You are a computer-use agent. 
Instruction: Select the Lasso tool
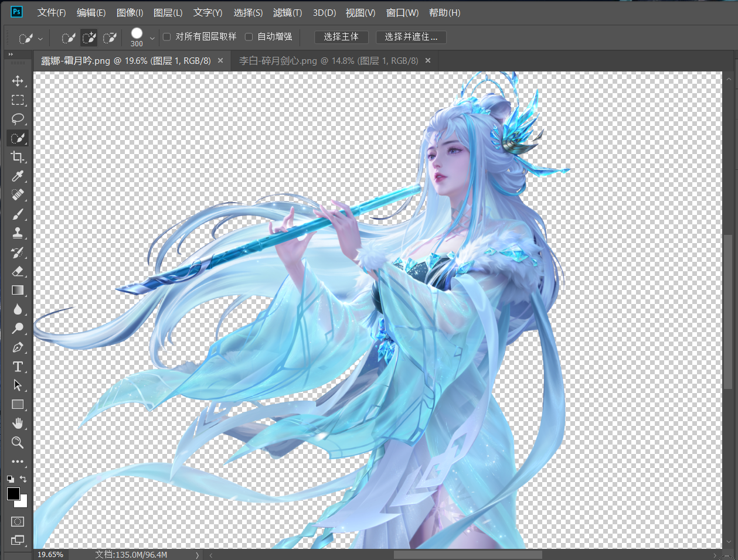point(18,119)
